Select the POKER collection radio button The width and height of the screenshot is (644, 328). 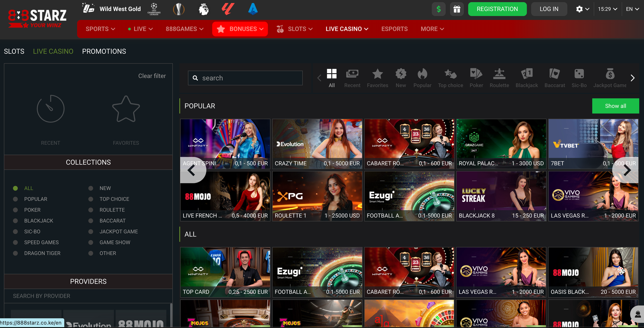15,210
